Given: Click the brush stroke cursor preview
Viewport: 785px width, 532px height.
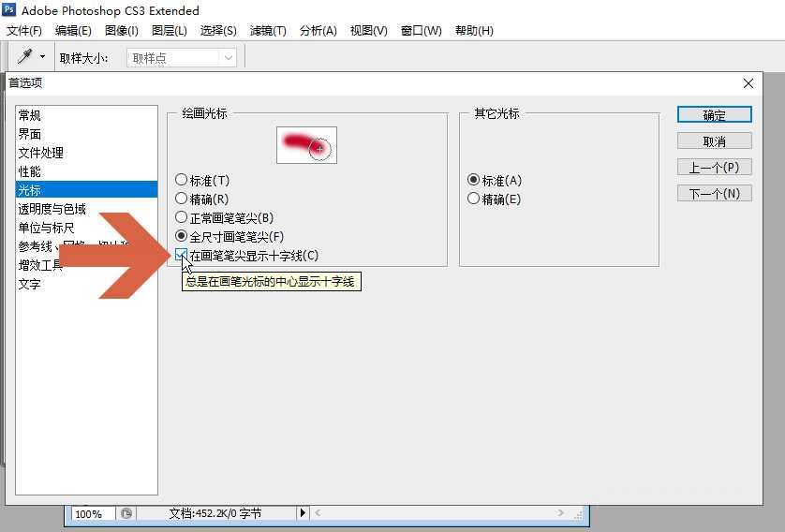Looking at the screenshot, I should coord(306,145).
